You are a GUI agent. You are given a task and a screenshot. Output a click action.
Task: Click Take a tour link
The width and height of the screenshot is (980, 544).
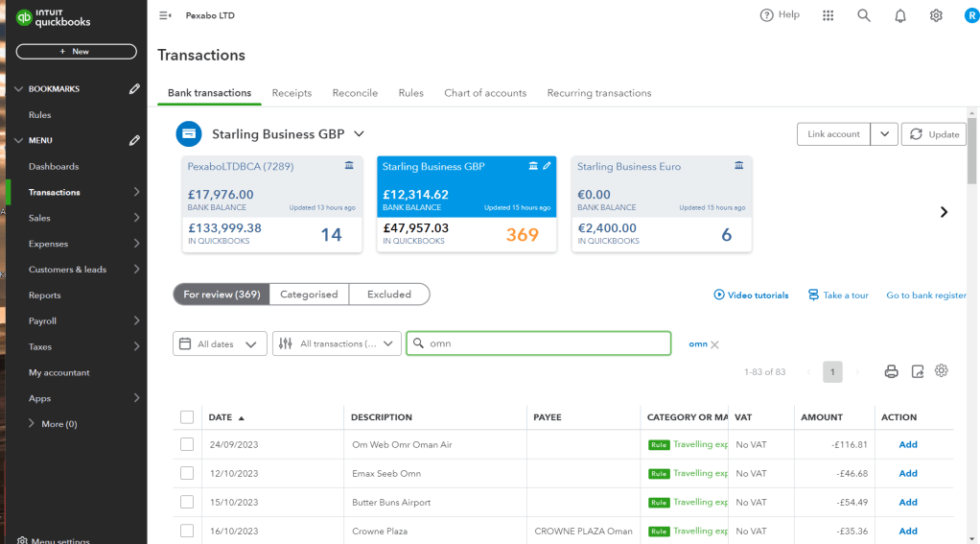[838, 296]
